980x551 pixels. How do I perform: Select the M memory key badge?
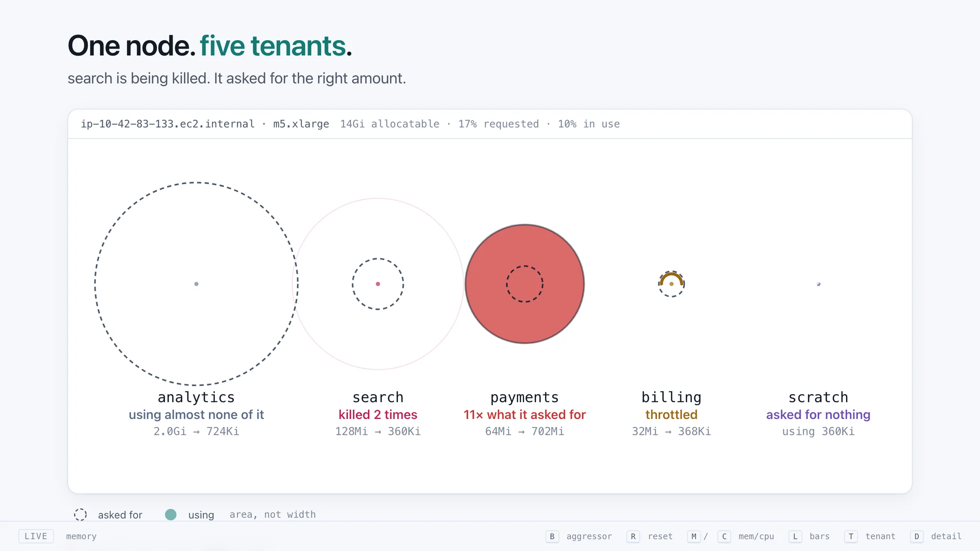[x=694, y=537]
